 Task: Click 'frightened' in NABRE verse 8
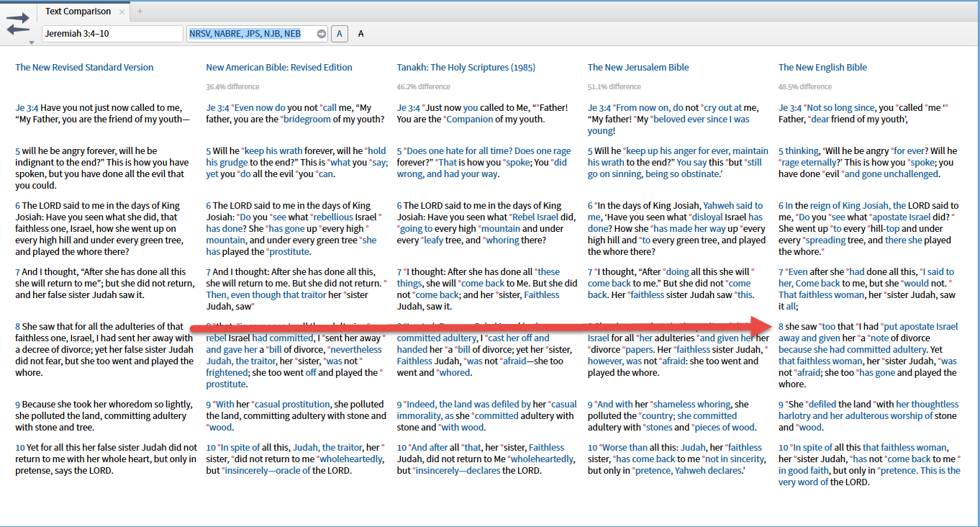pos(226,373)
